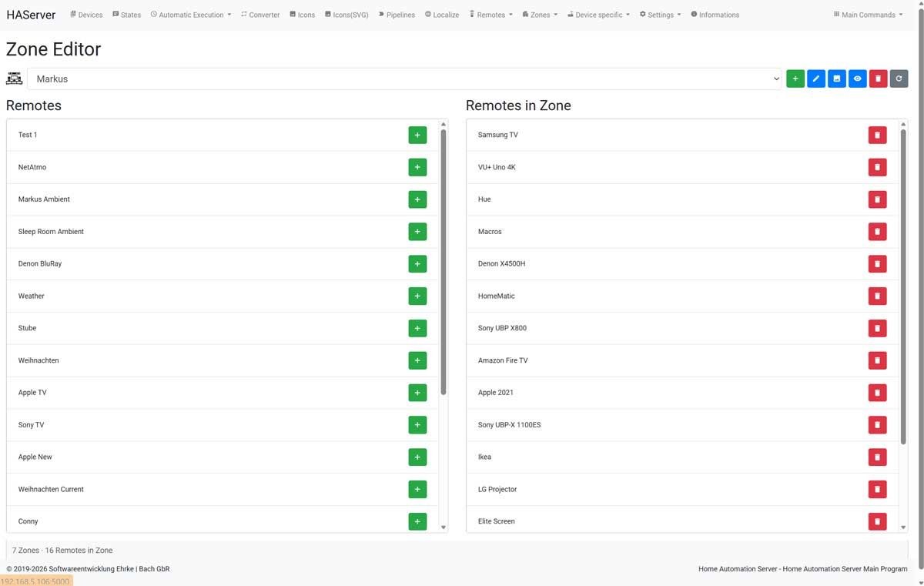Add the Apple TV remote to zone
Screen dimensions: 924x586
pyautogui.click(x=417, y=393)
